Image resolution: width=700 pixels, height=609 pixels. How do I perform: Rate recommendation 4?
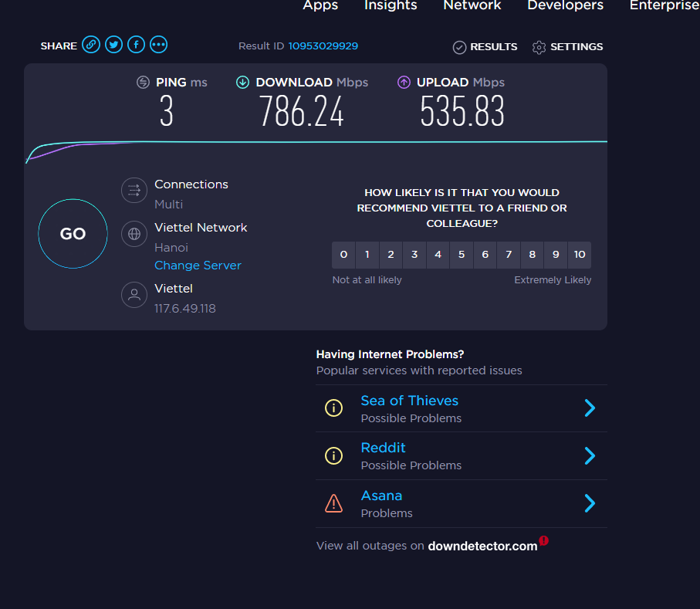point(438,255)
